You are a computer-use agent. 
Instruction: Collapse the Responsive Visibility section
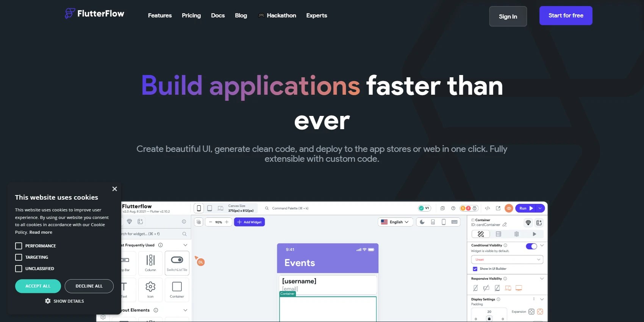coord(542,278)
